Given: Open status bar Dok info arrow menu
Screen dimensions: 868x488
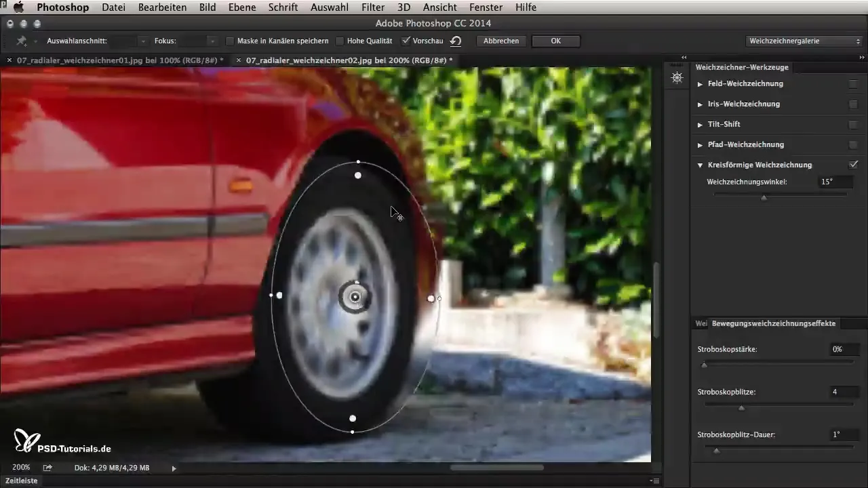Looking at the screenshot, I should pos(174,468).
